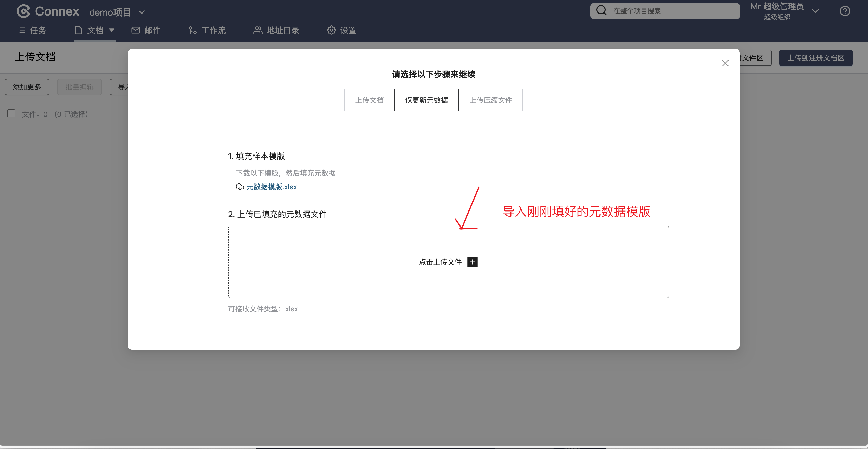This screenshot has width=868, height=449.
Task: Click the Connex logo icon
Action: tap(23, 11)
